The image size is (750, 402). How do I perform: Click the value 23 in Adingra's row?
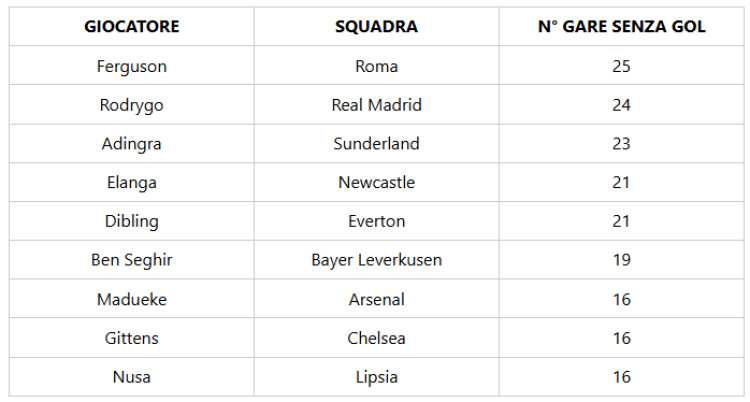pos(621,144)
